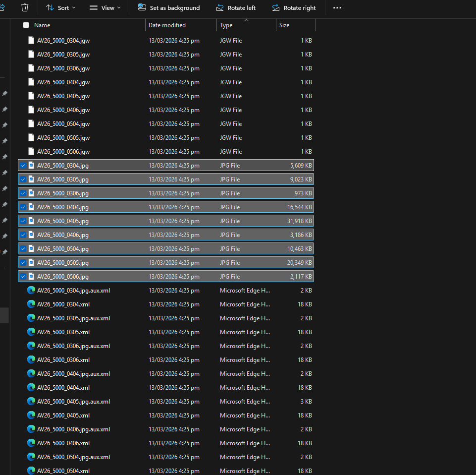Click Edge icon of AV26_5000_0405.jpg.aux.xml
476x475 pixels.
(x=31, y=401)
